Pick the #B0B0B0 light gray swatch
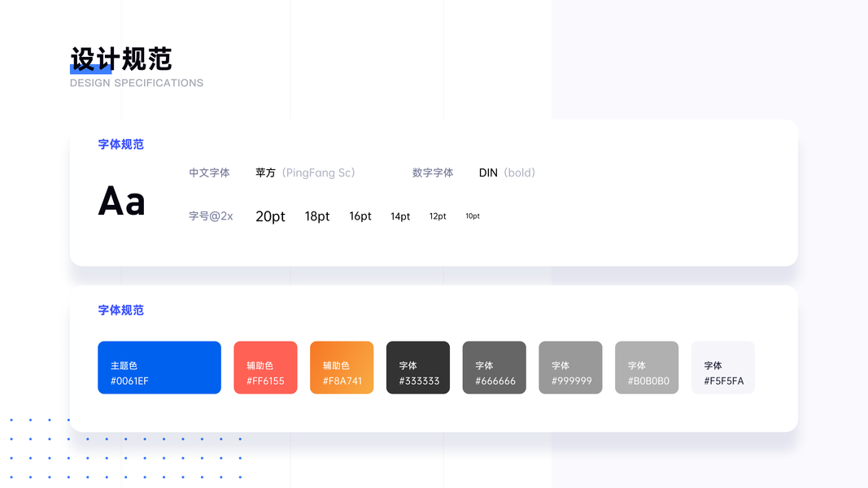868x488 pixels. (x=647, y=368)
